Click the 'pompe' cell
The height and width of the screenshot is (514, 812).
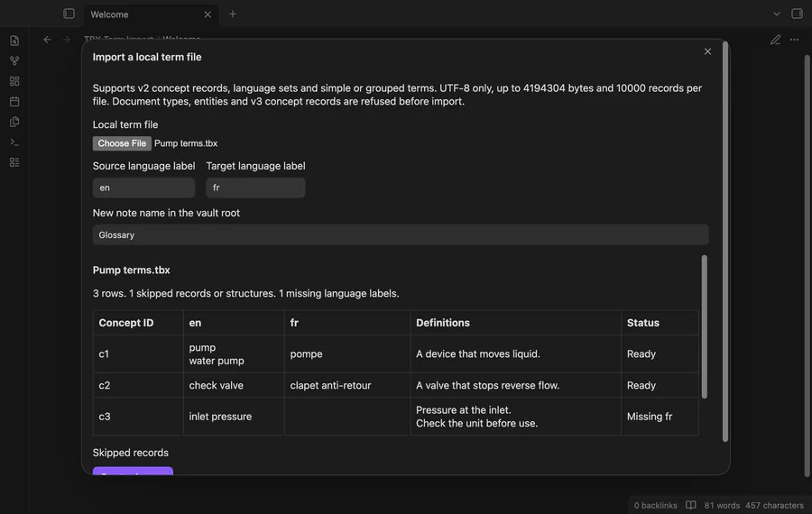point(347,354)
